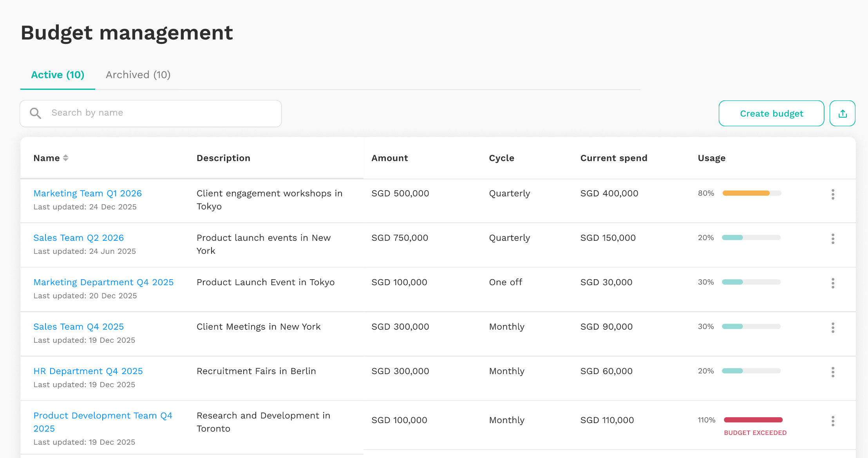Click description 'Product Launch Event in Tokyo'

266,282
